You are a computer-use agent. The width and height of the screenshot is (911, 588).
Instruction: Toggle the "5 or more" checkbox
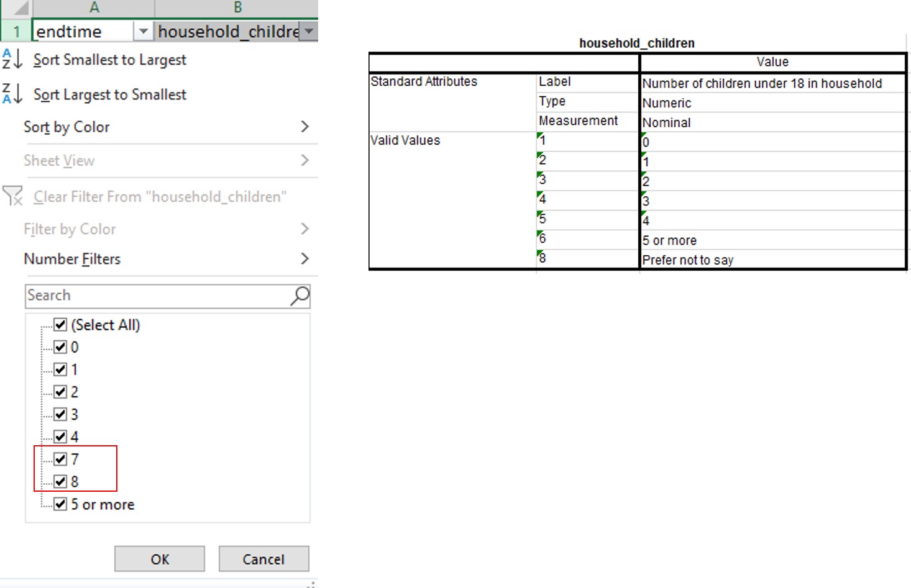click(x=60, y=504)
